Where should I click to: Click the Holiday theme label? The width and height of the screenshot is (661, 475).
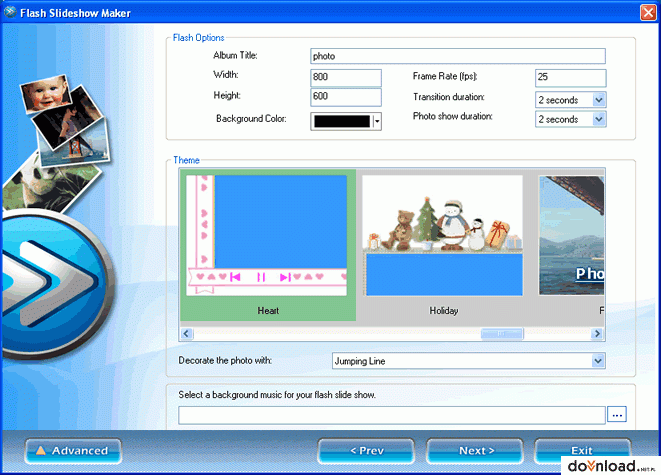coord(443,311)
